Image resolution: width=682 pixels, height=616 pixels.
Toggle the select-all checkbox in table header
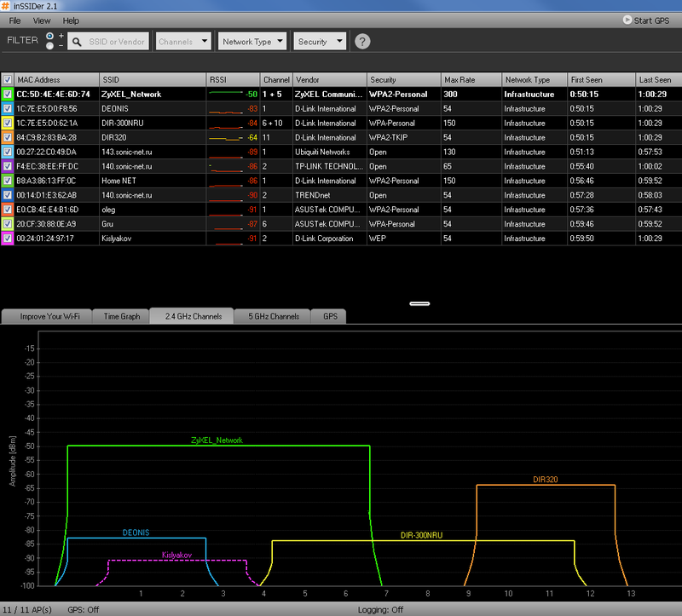click(x=8, y=79)
